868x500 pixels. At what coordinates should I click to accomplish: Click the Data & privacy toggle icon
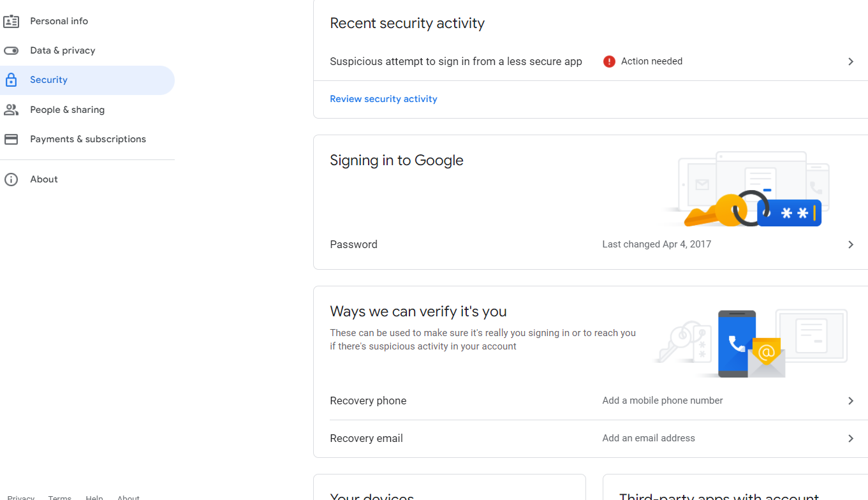11,50
